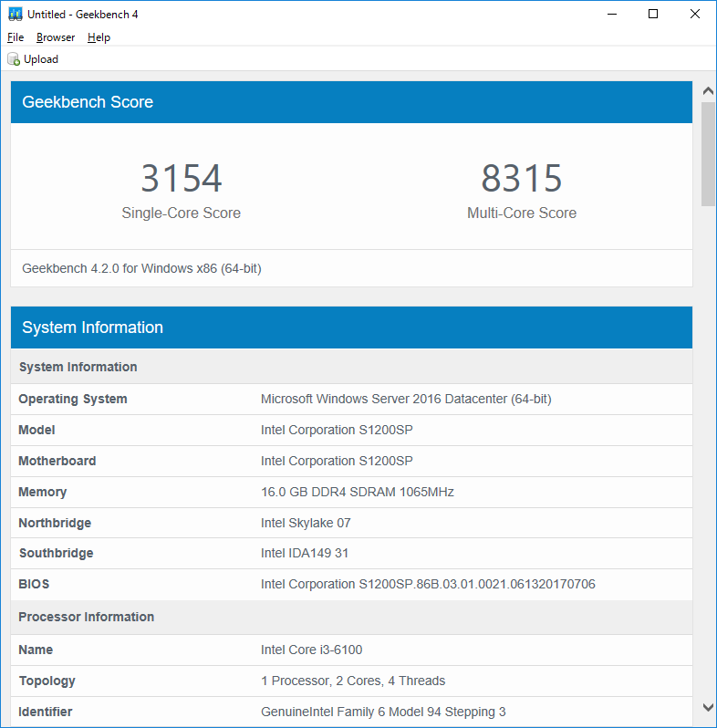The image size is (717, 728).
Task: Open the Browser menu
Action: (56, 37)
